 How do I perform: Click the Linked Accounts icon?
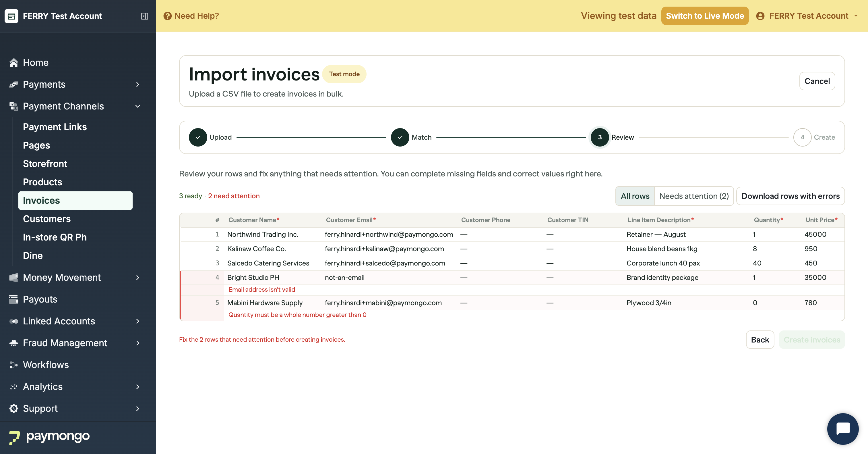(13, 321)
